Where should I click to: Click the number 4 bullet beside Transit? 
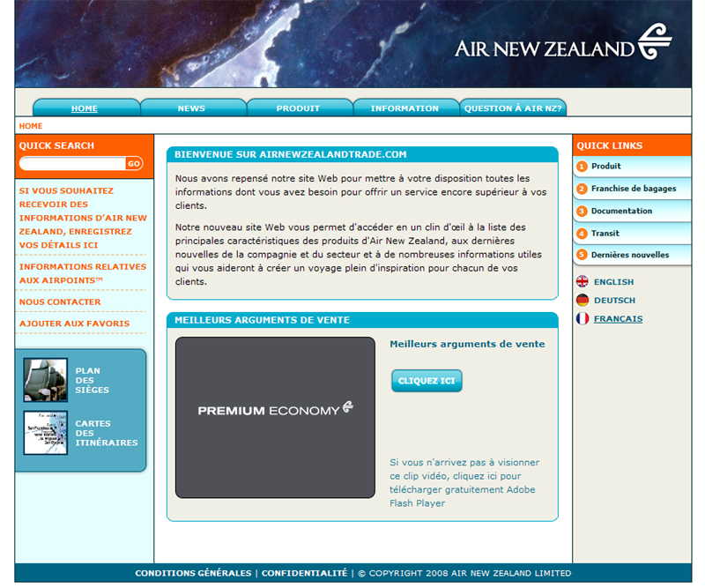[x=582, y=234]
